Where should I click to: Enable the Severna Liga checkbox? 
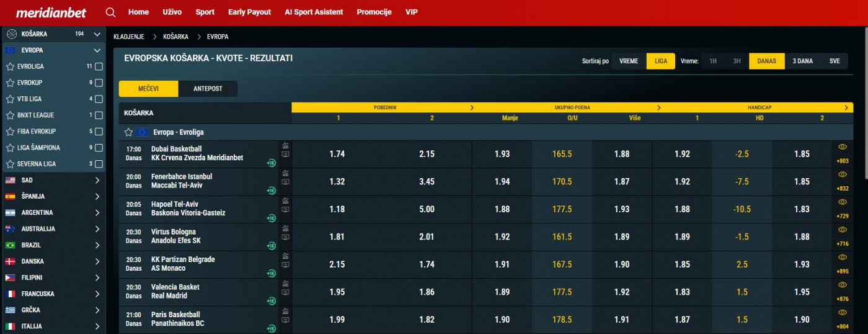pos(99,164)
